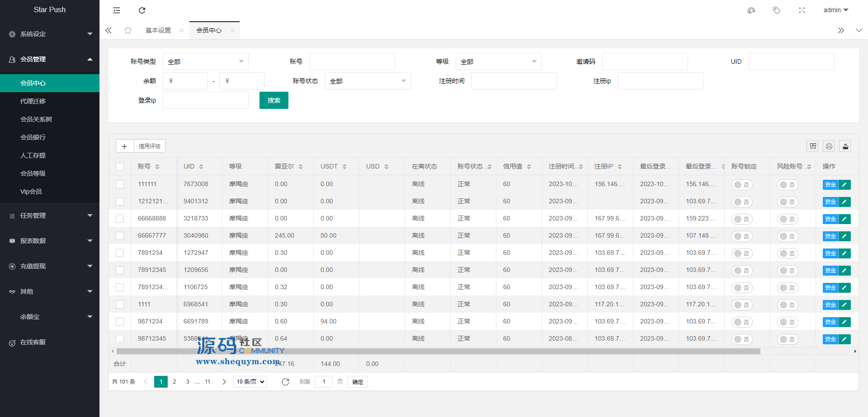The image size is (868, 417).
Task: Go to page 2 in pagination
Action: tap(175, 382)
